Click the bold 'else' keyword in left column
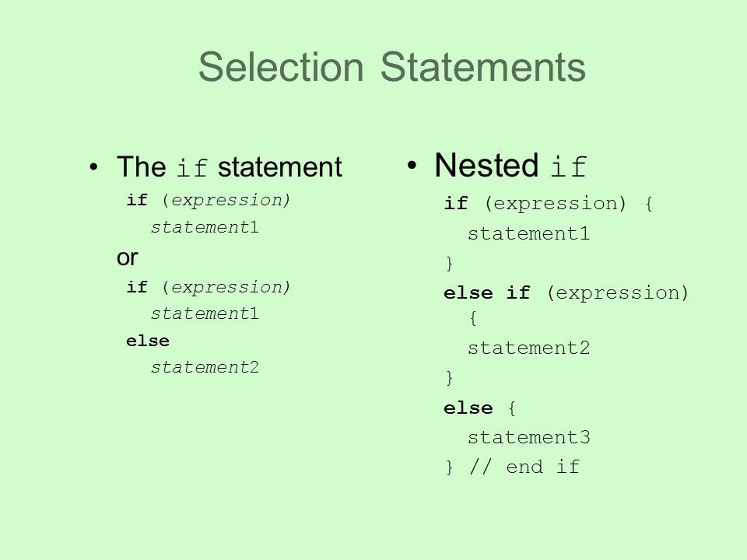 (148, 341)
